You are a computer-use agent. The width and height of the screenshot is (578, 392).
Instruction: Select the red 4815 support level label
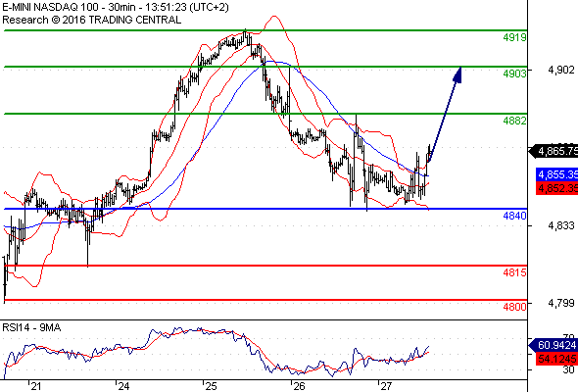pyautogui.click(x=514, y=272)
